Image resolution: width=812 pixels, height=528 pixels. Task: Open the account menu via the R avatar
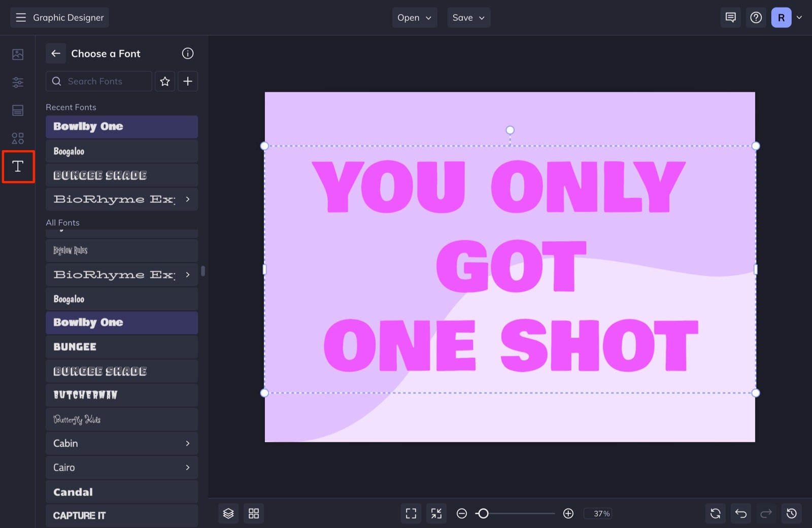tap(781, 17)
